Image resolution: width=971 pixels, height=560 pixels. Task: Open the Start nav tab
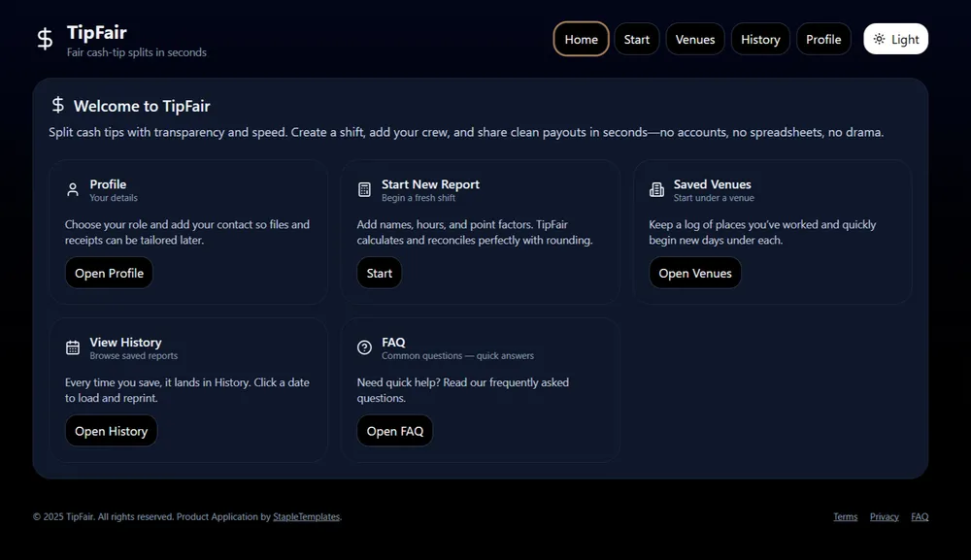coord(637,39)
